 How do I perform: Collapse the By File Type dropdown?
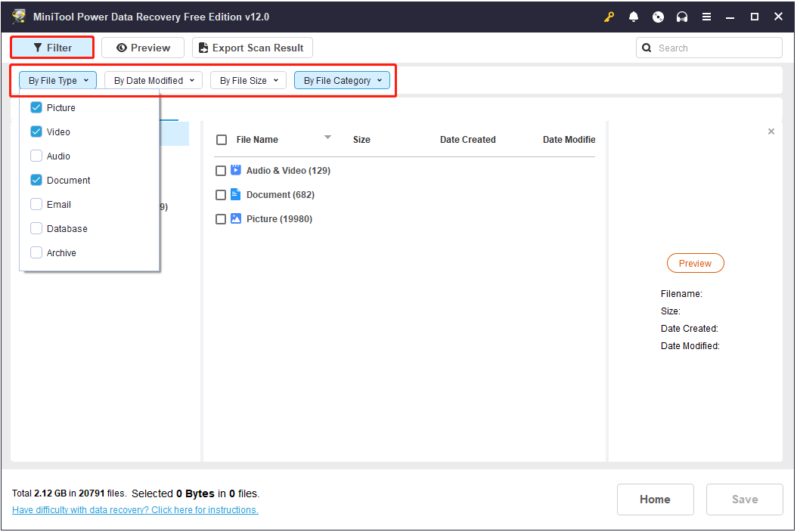click(58, 80)
